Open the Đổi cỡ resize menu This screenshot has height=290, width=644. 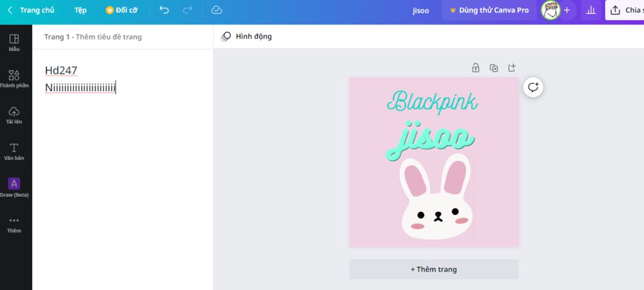(121, 10)
